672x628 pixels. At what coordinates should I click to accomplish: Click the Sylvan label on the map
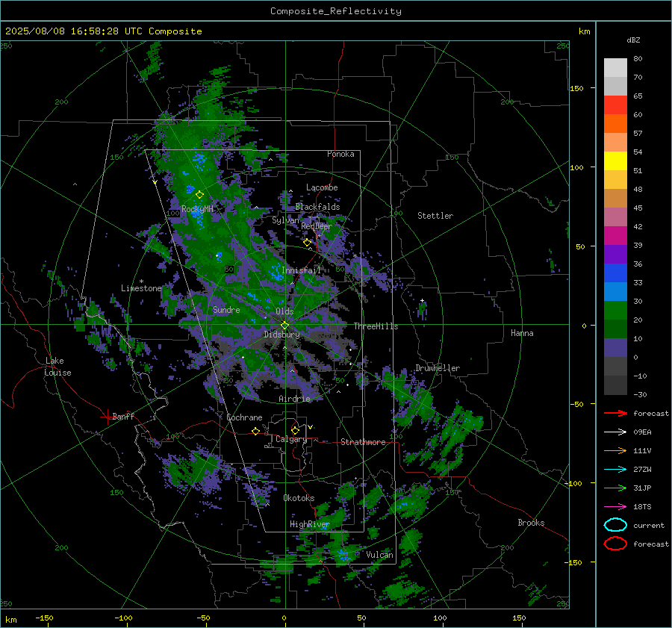285,220
